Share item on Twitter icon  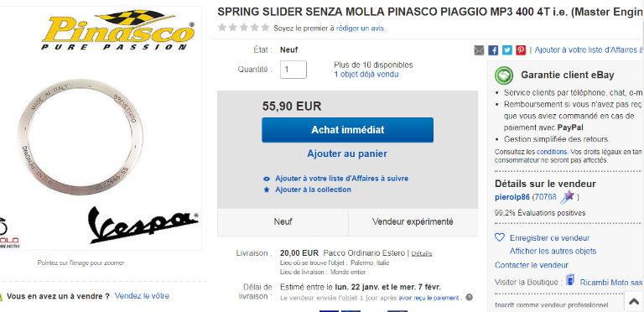tap(507, 50)
